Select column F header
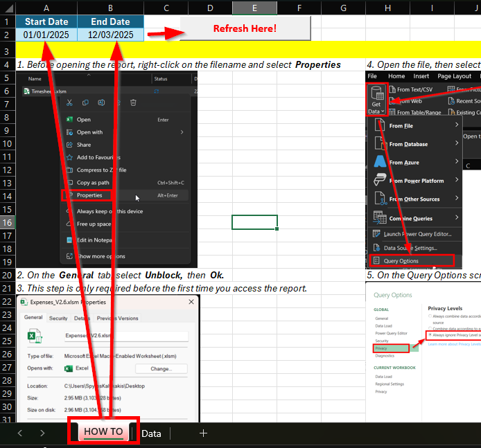This screenshot has height=448, width=481. 299,8
